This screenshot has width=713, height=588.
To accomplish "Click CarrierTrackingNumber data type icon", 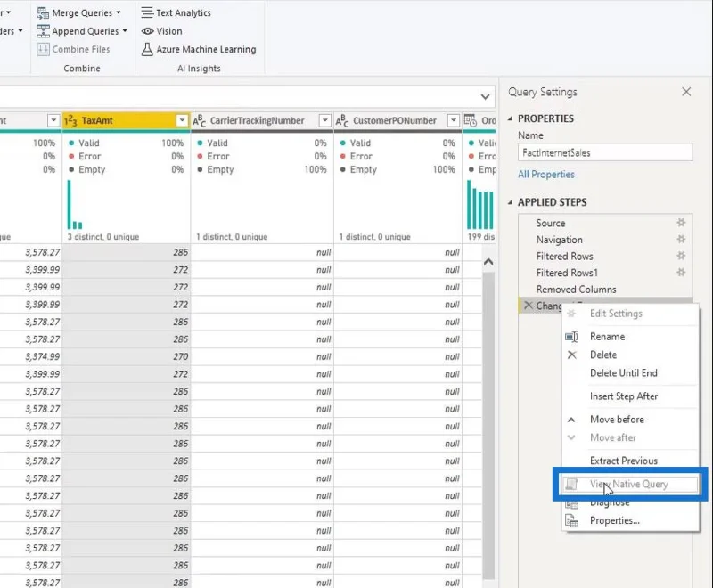I will 199,121.
